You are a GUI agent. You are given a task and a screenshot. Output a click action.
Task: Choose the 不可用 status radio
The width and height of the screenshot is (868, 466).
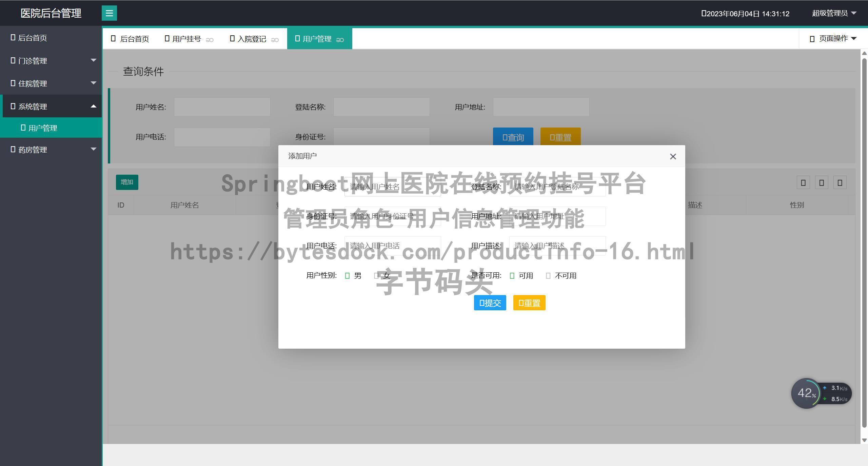coord(561,276)
